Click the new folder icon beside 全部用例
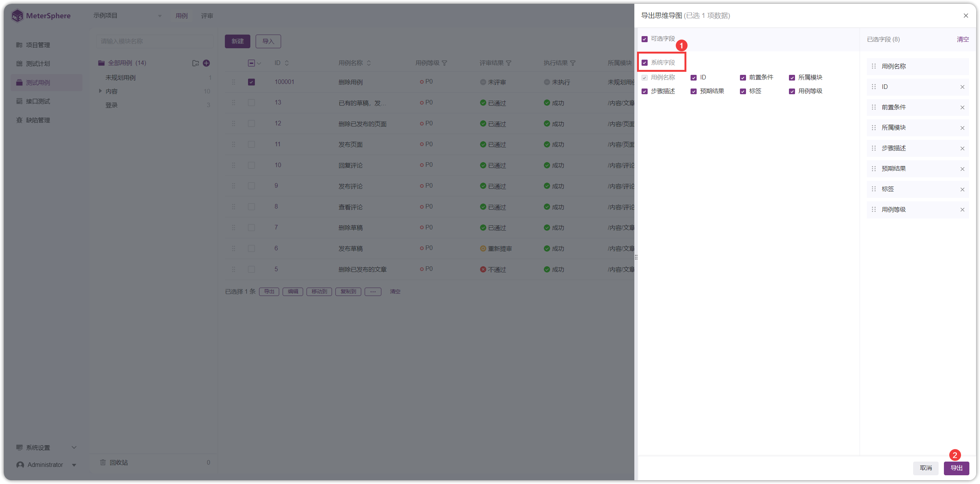Viewport: 980px width, 484px height. tap(195, 63)
